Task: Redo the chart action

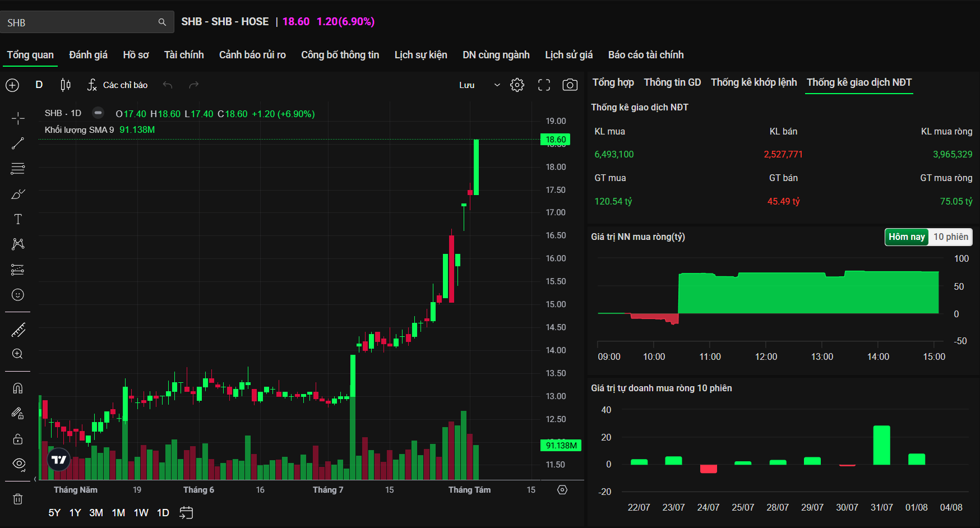Action: pyautogui.click(x=194, y=85)
